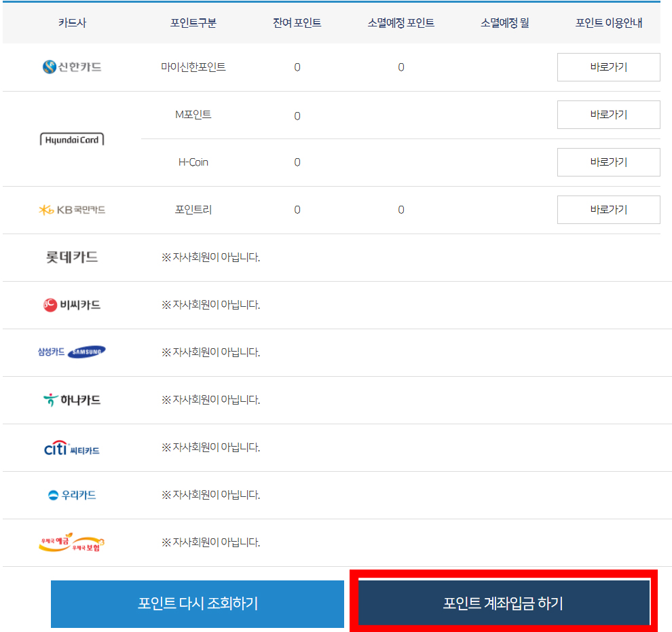Image resolution: width=672 pixels, height=632 pixels.
Task: Click 포인트 계좌입금 하기 button
Action: coord(504,602)
